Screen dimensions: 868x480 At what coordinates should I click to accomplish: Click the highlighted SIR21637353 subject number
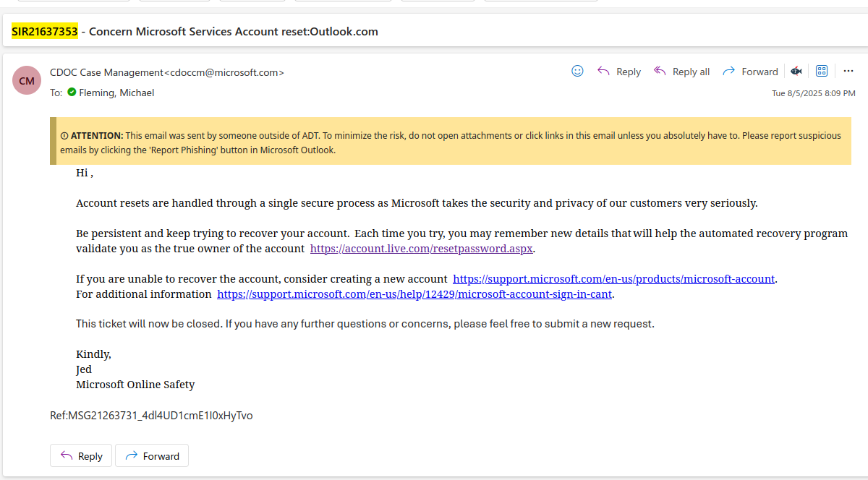(44, 31)
